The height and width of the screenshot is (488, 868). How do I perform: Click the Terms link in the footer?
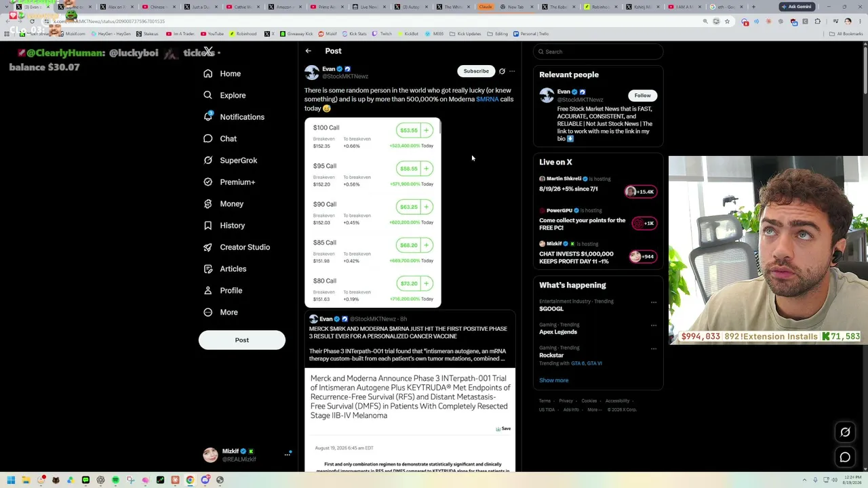pos(545,401)
